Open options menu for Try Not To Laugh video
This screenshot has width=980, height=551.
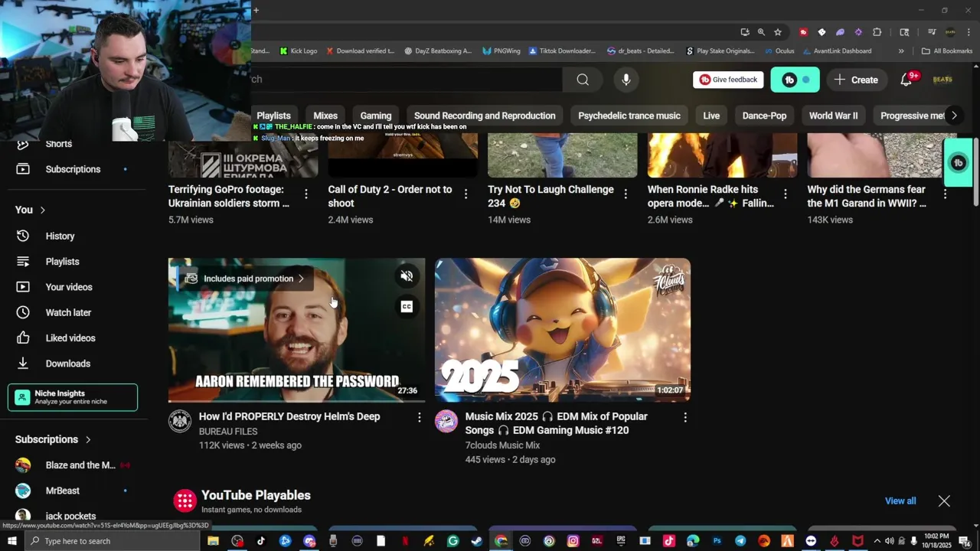(626, 194)
